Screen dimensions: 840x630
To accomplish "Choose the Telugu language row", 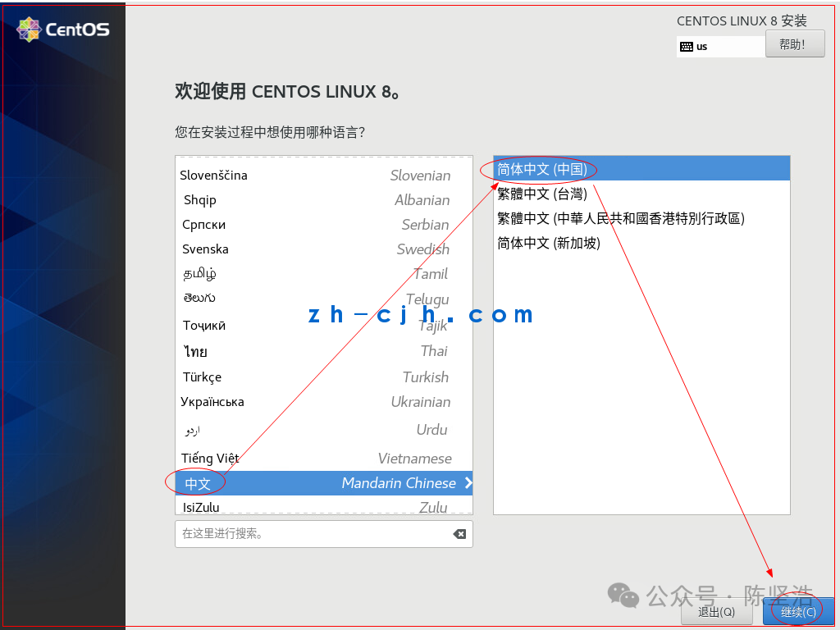I will coord(323,299).
